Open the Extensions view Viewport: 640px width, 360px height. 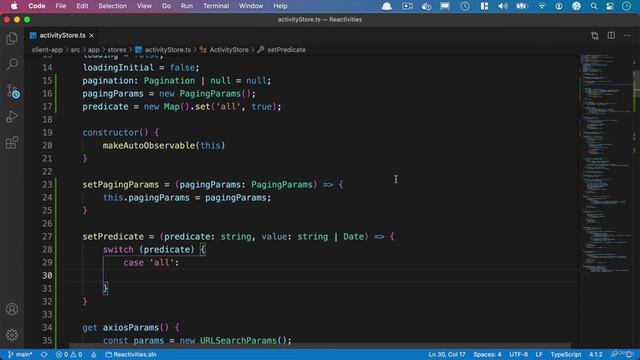(12, 143)
